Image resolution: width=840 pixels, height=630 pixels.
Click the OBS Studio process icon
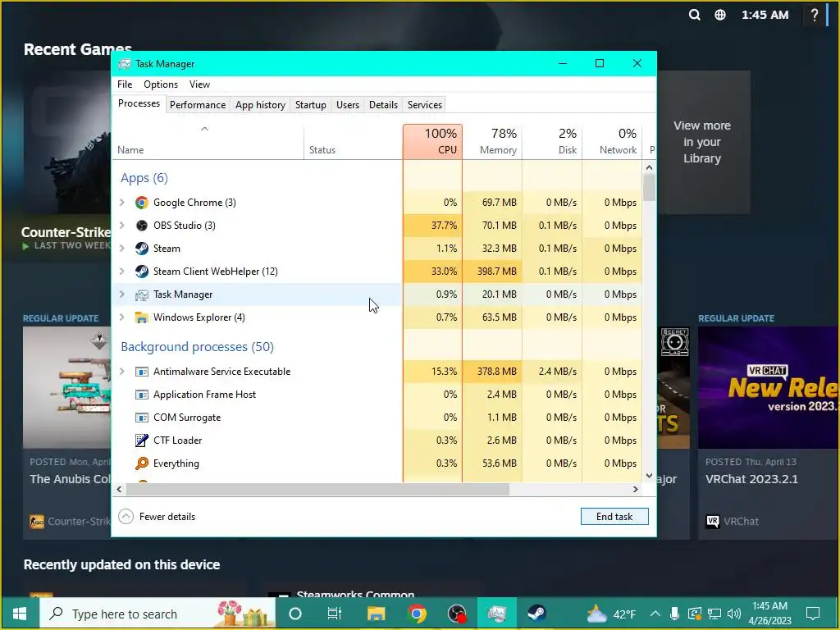coord(141,226)
